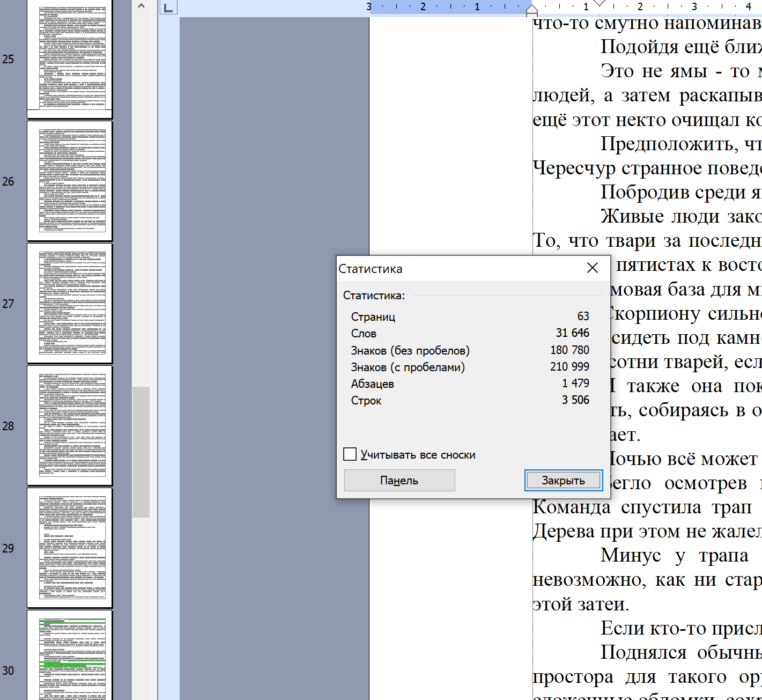The image size is (762, 700).
Task: Click the first-line indent marker on ruler
Action: point(600,3)
